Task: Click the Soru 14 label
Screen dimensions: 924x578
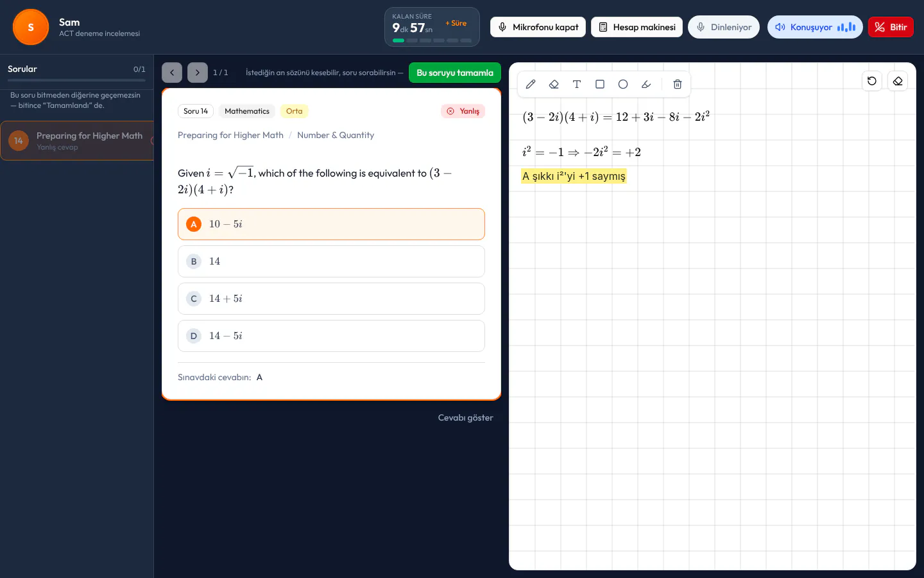Action: pyautogui.click(x=196, y=111)
